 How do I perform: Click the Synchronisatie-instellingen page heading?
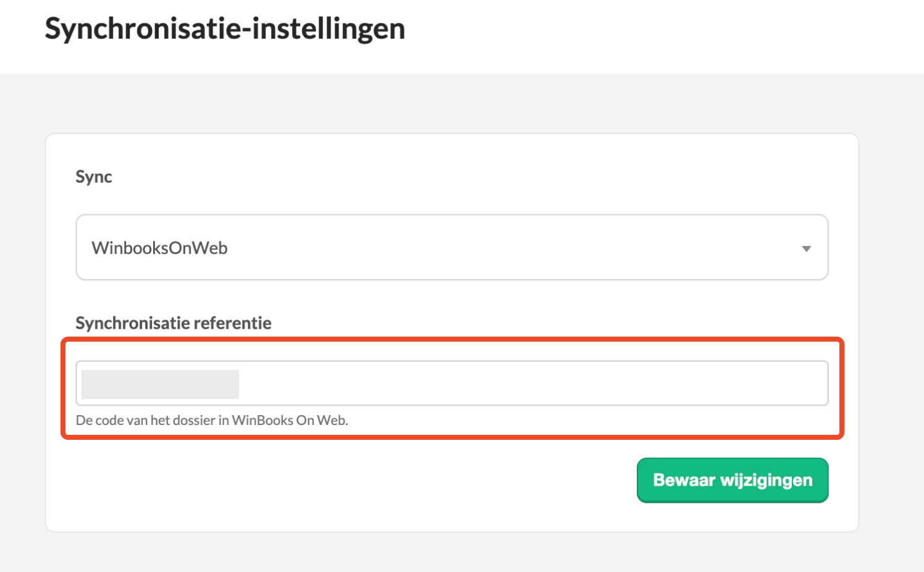click(225, 29)
